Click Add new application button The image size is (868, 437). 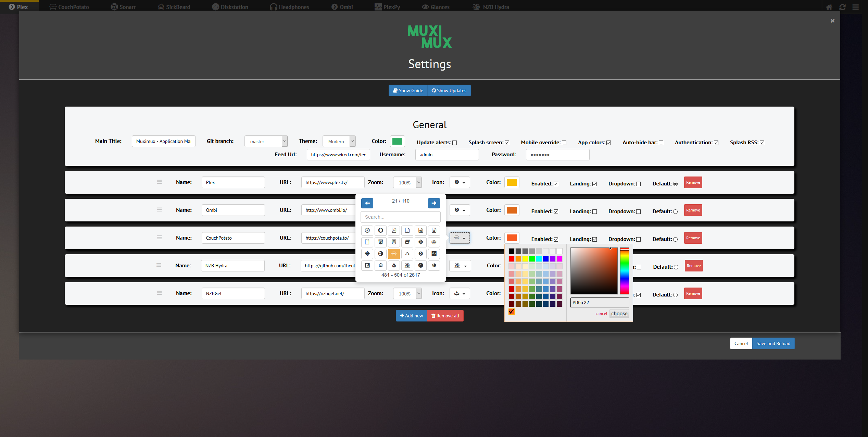pos(411,315)
